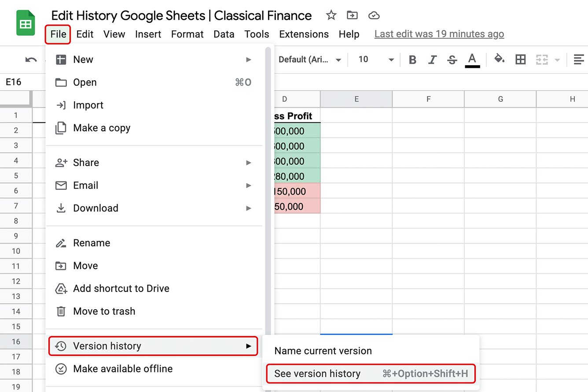Click the Rename option in File menu
The width and height of the screenshot is (588, 392).
(92, 243)
